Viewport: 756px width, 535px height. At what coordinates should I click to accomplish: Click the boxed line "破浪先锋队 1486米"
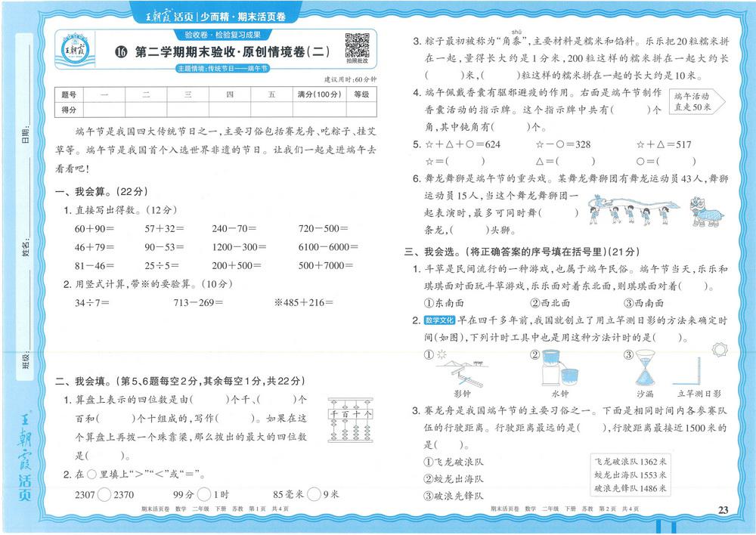[x=631, y=489]
